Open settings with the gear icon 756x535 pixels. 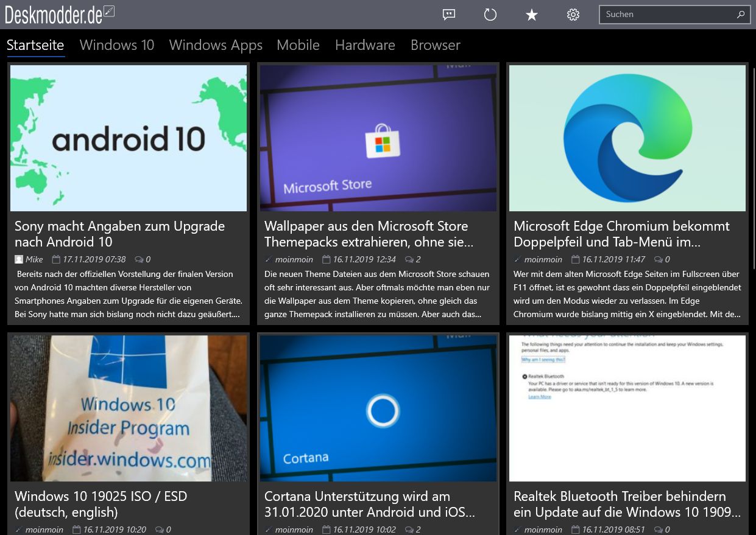pyautogui.click(x=573, y=15)
